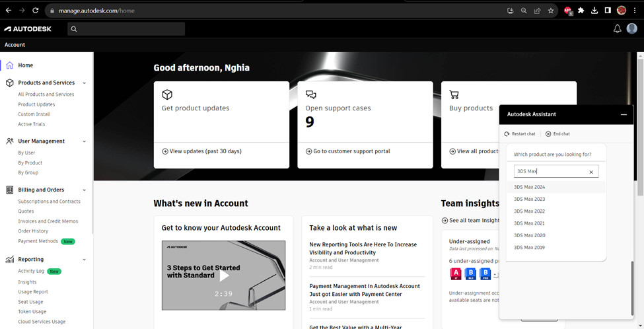
Task: Reload the page with refresh icon
Action: click(x=35, y=11)
